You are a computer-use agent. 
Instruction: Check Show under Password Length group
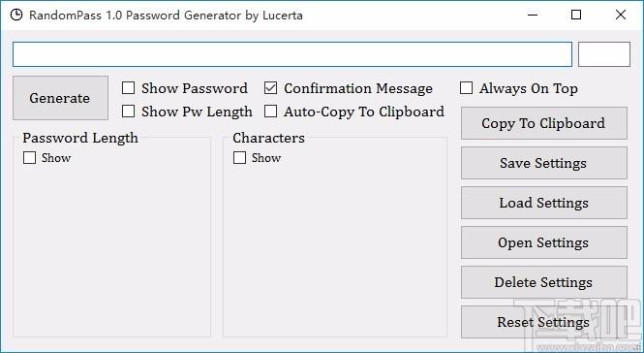(x=30, y=157)
